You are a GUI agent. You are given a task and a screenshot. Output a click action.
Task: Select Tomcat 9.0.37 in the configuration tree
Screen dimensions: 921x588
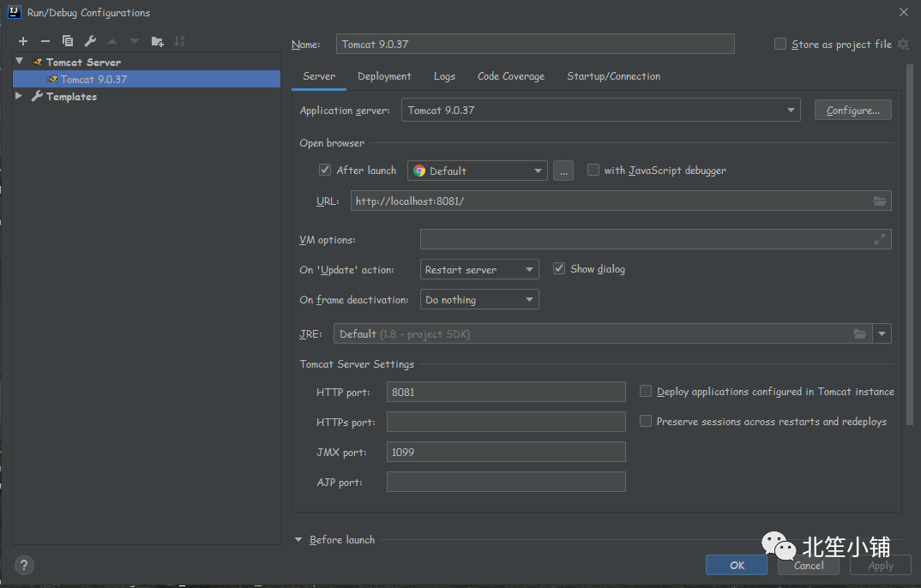[x=147, y=79]
